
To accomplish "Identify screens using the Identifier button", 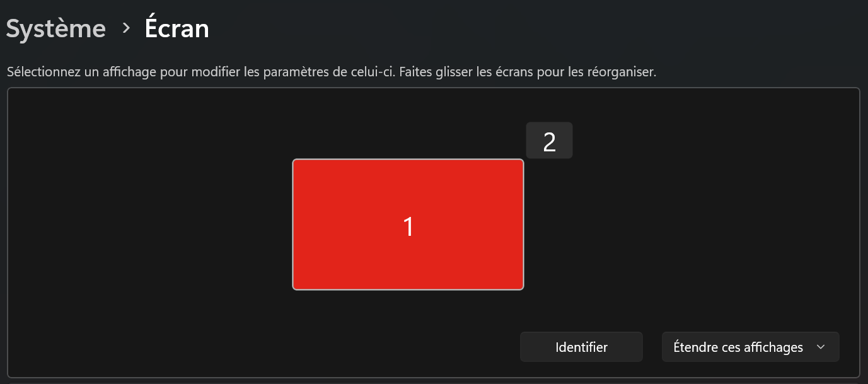I will [x=581, y=347].
